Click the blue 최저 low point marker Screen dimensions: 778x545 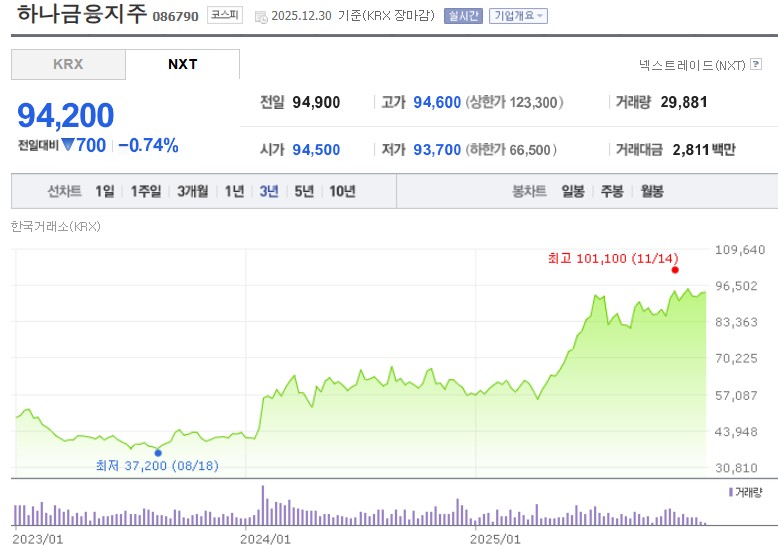coord(158,453)
